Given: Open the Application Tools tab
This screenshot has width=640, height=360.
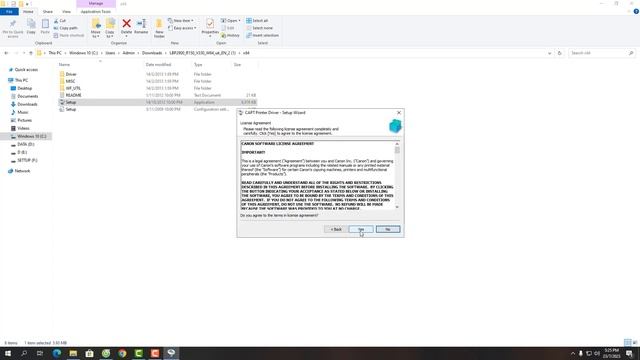Looking at the screenshot, I should [x=96, y=11].
